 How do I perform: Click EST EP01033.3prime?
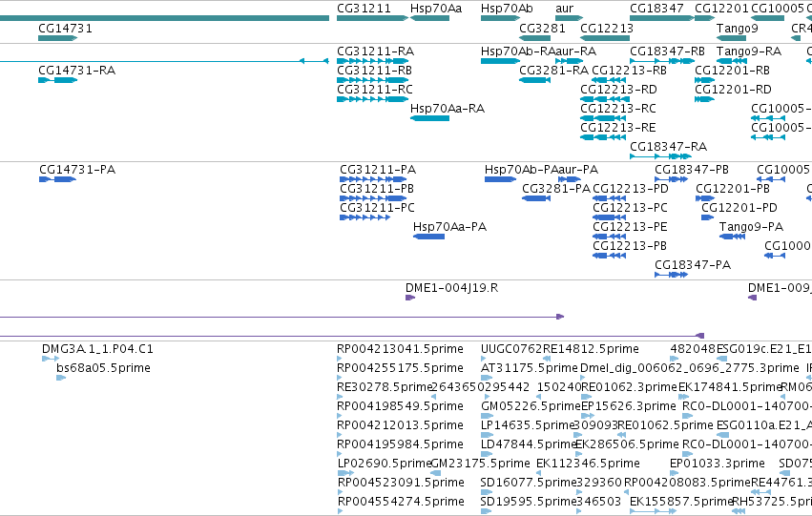click(676, 473)
